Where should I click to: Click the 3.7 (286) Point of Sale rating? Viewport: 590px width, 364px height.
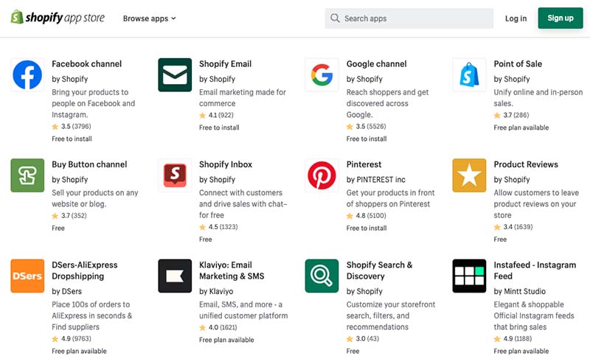click(511, 115)
